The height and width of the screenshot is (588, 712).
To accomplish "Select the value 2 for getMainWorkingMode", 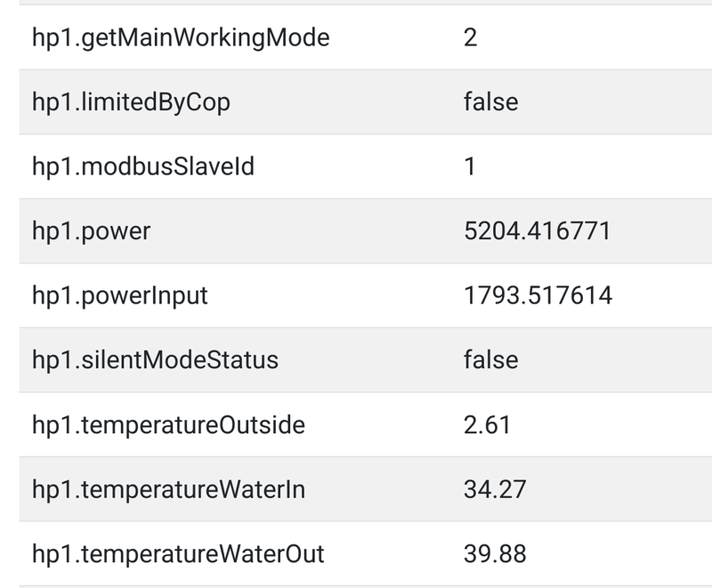I will (x=471, y=38).
